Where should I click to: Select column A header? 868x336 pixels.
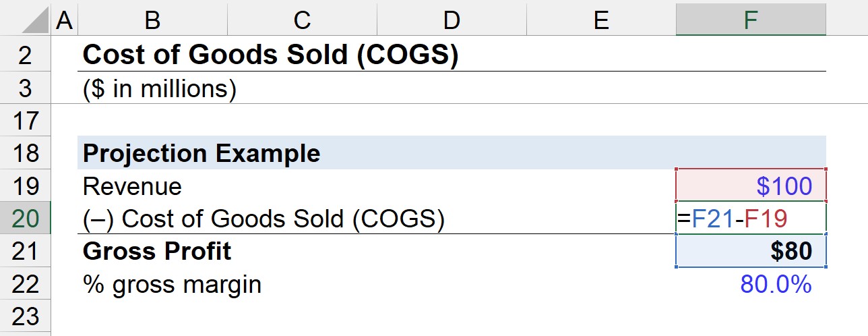[65, 20]
